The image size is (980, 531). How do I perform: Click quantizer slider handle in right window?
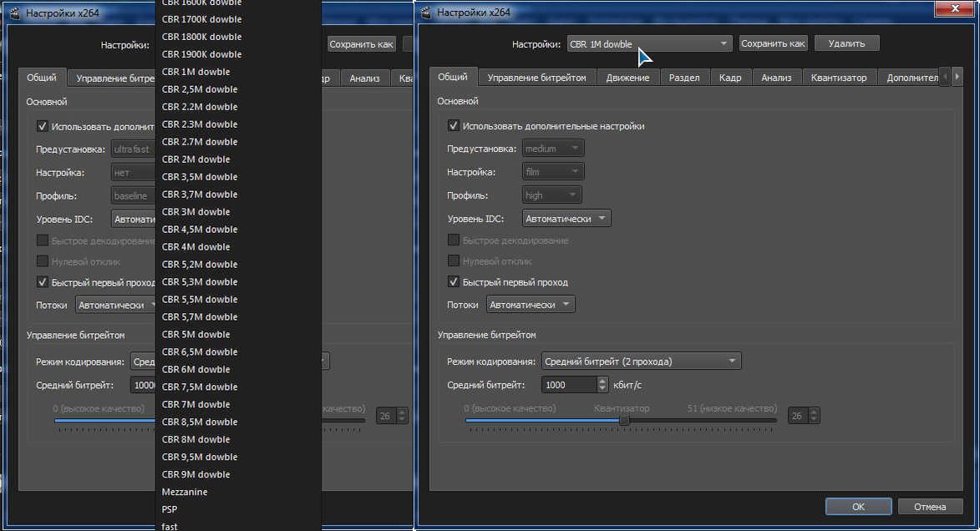[624, 421]
